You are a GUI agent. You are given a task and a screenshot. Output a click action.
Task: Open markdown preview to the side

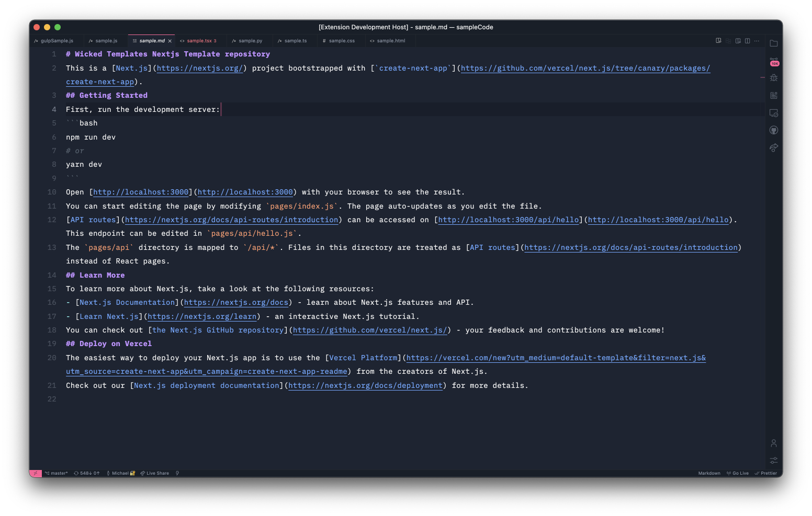(718, 41)
